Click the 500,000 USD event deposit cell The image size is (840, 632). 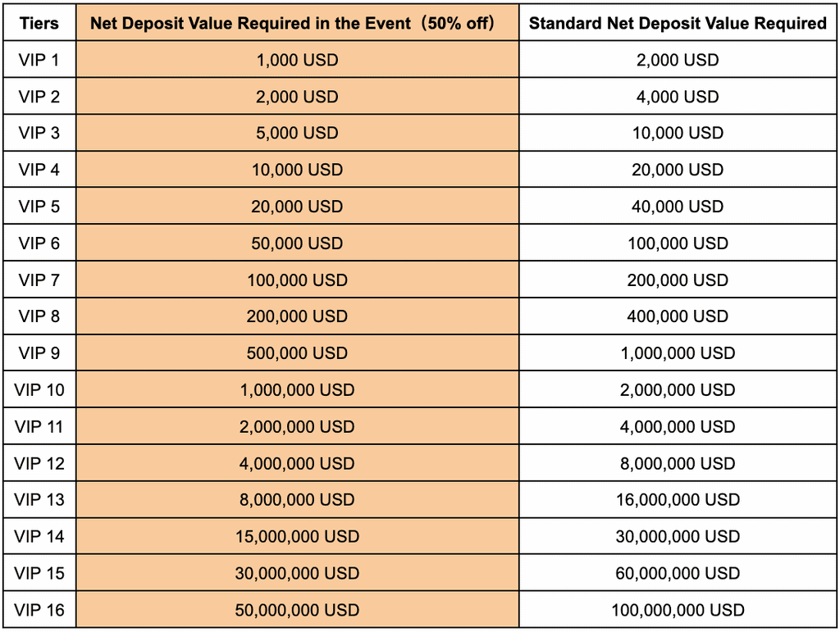[297, 353]
